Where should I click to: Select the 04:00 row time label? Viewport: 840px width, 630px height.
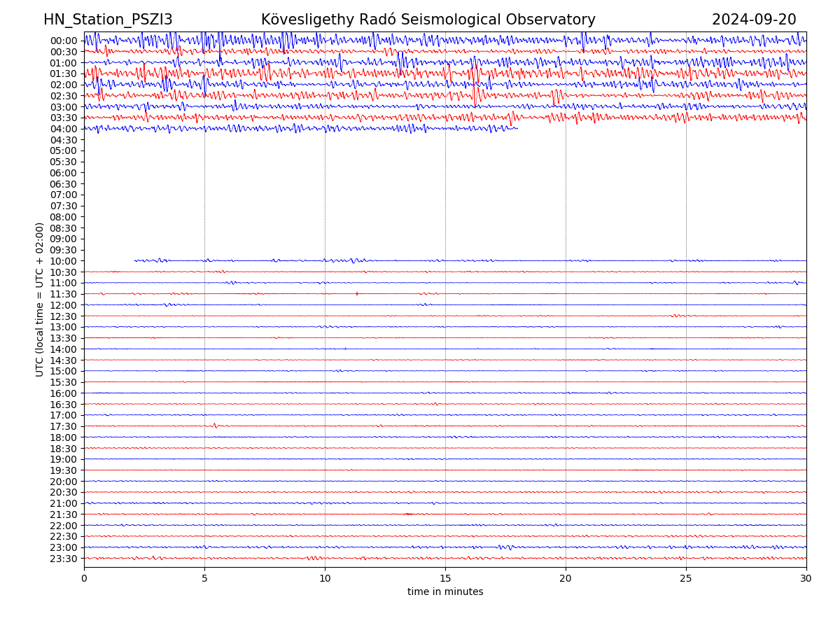pos(63,129)
